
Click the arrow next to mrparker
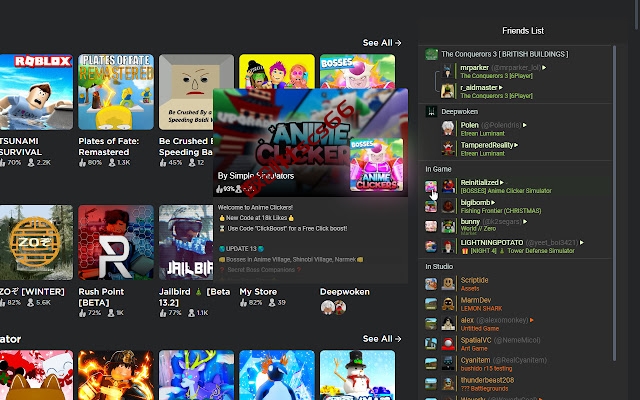544,68
